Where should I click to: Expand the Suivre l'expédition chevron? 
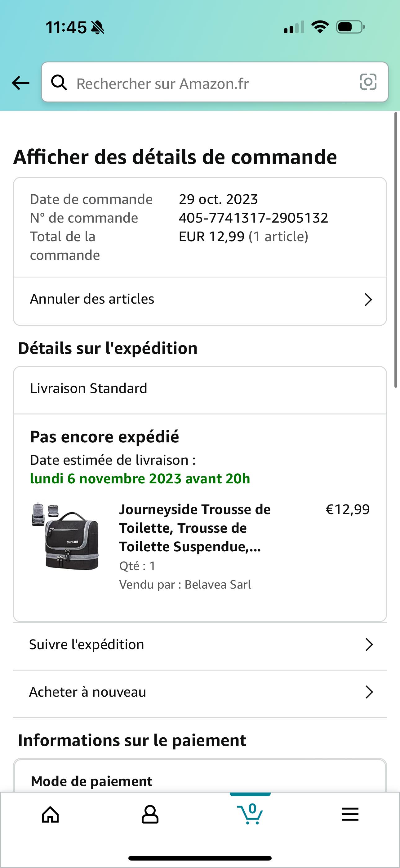pyautogui.click(x=369, y=644)
